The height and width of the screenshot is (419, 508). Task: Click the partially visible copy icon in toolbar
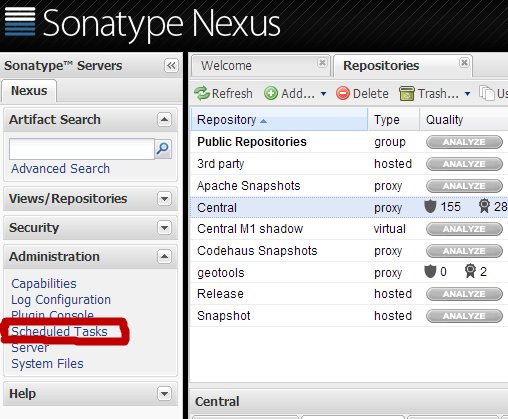(x=486, y=93)
